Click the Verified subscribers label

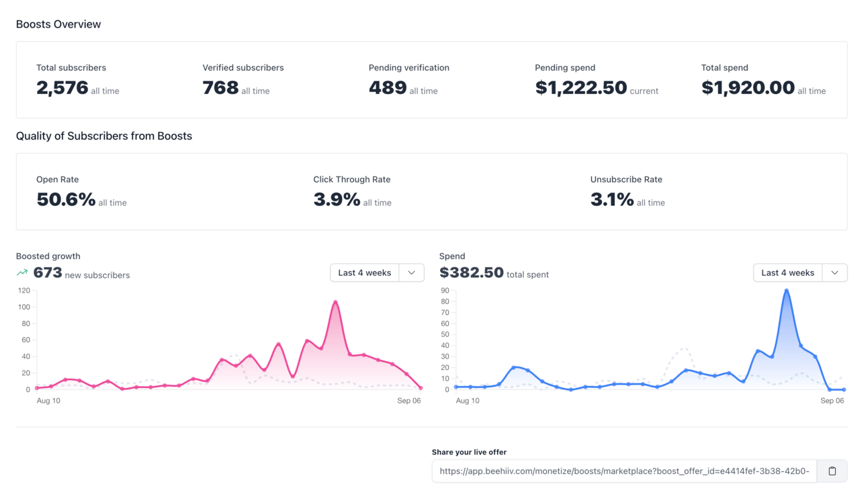tap(243, 68)
